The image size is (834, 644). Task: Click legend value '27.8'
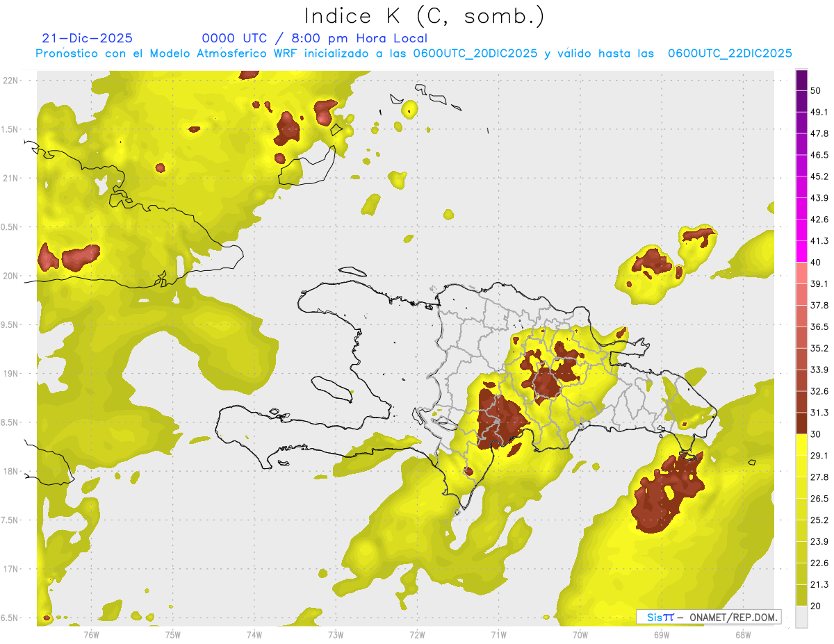click(x=819, y=477)
